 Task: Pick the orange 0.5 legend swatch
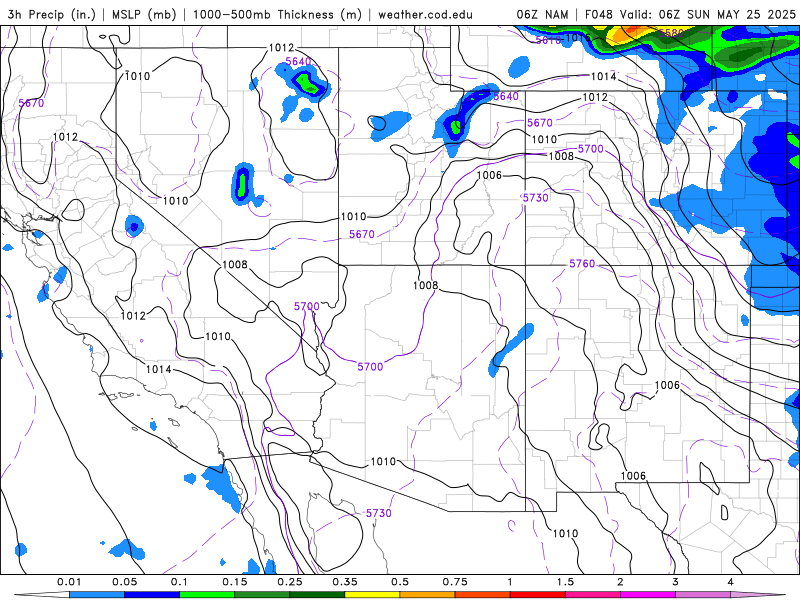(x=427, y=595)
